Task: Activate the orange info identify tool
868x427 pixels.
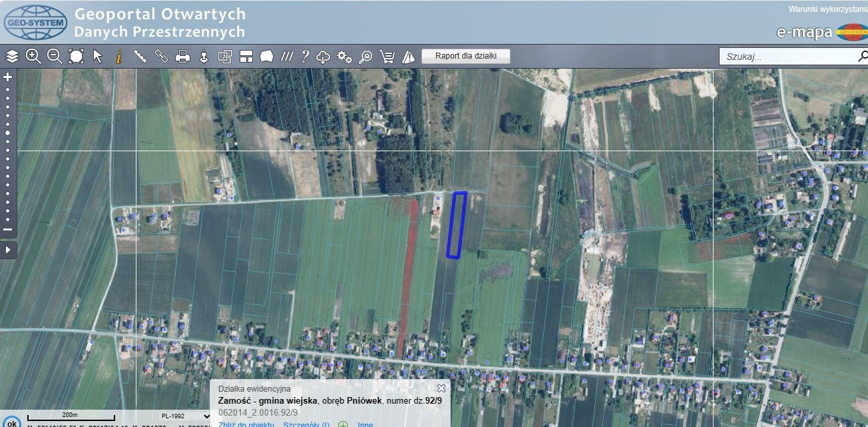Action: [118, 56]
